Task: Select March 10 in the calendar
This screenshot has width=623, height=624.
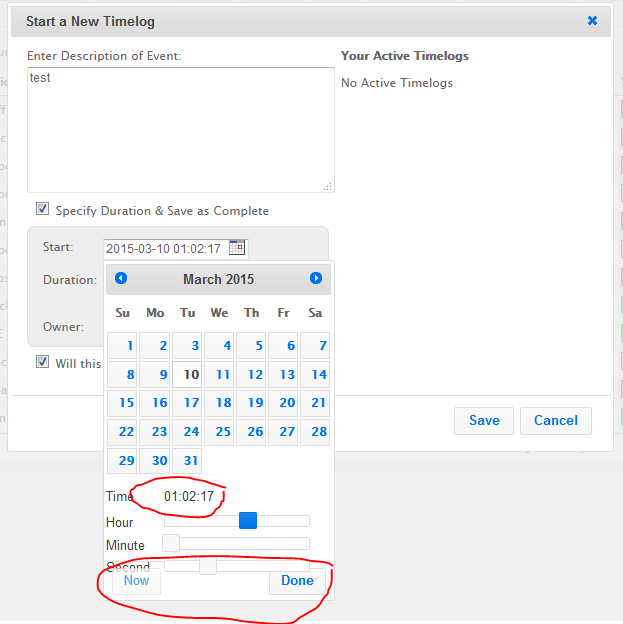Action: (x=187, y=375)
